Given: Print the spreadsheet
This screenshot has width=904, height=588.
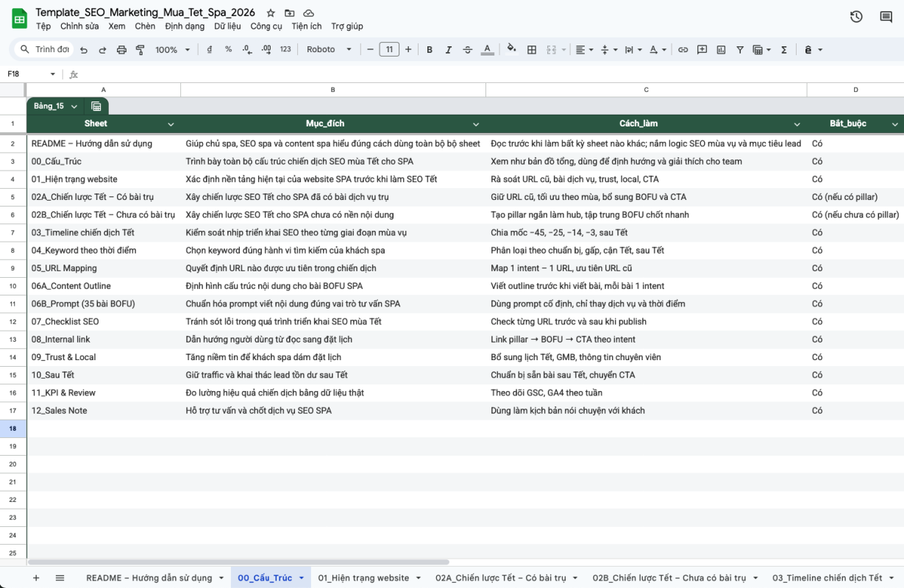Looking at the screenshot, I should click(121, 50).
